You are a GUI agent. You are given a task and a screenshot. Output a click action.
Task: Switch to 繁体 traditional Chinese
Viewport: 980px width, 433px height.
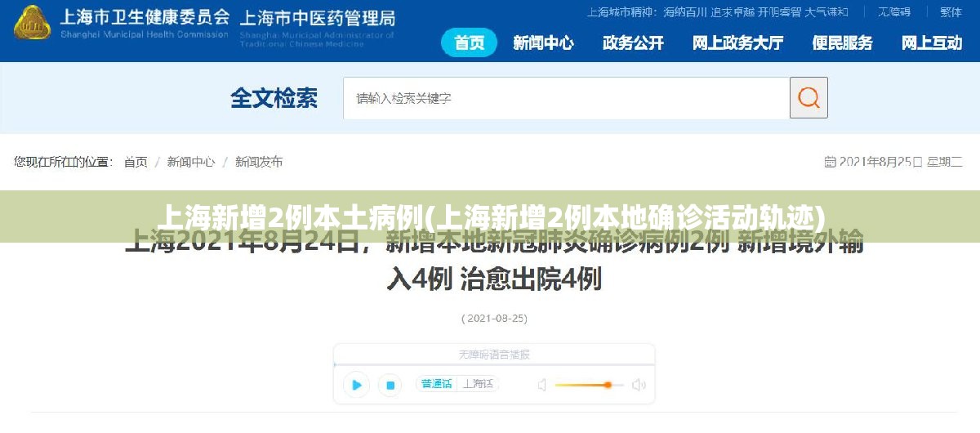click(951, 11)
